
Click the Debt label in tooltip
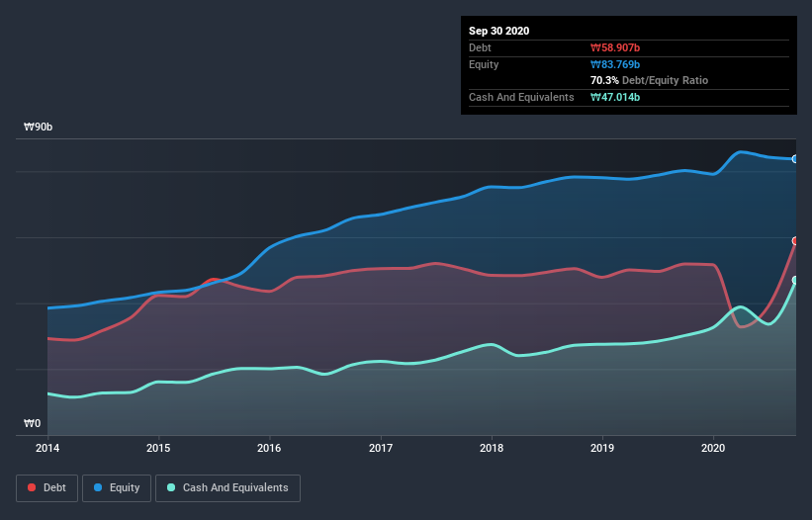click(x=480, y=47)
